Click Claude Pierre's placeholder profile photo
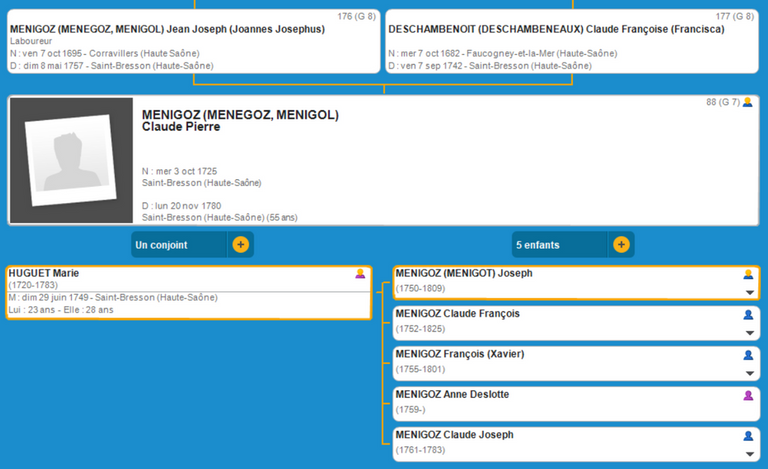This screenshot has height=469, width=768. tap(71, 161)
